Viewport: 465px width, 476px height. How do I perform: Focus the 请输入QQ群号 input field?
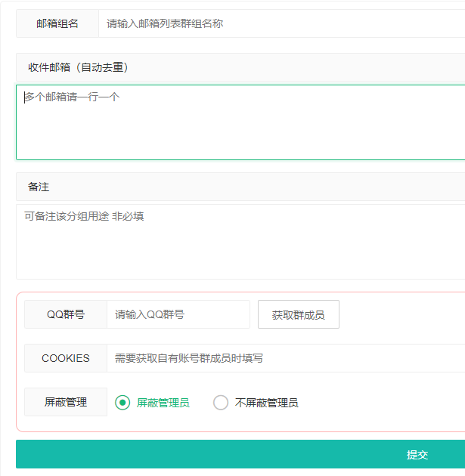tap(178, 314)
